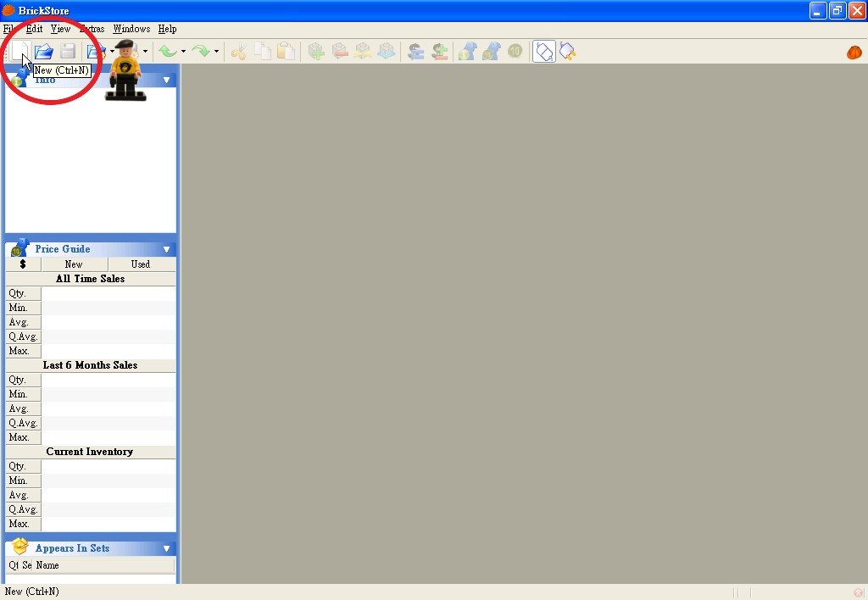Open the File menu
This screenshot has width=868, height=600.
coord(9,29)
